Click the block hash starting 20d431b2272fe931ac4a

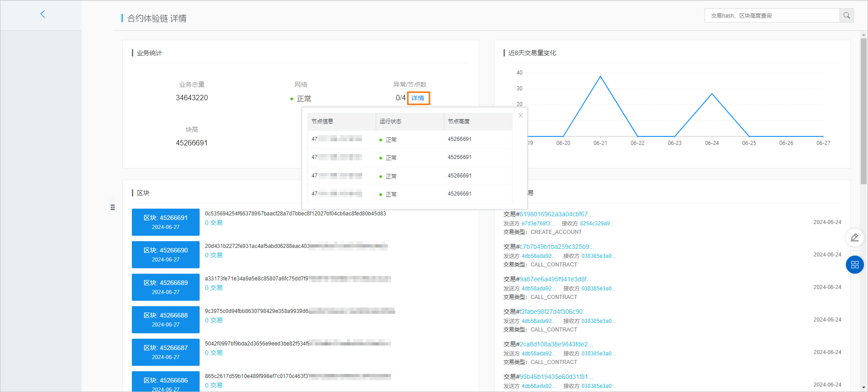tap(296, 246)
